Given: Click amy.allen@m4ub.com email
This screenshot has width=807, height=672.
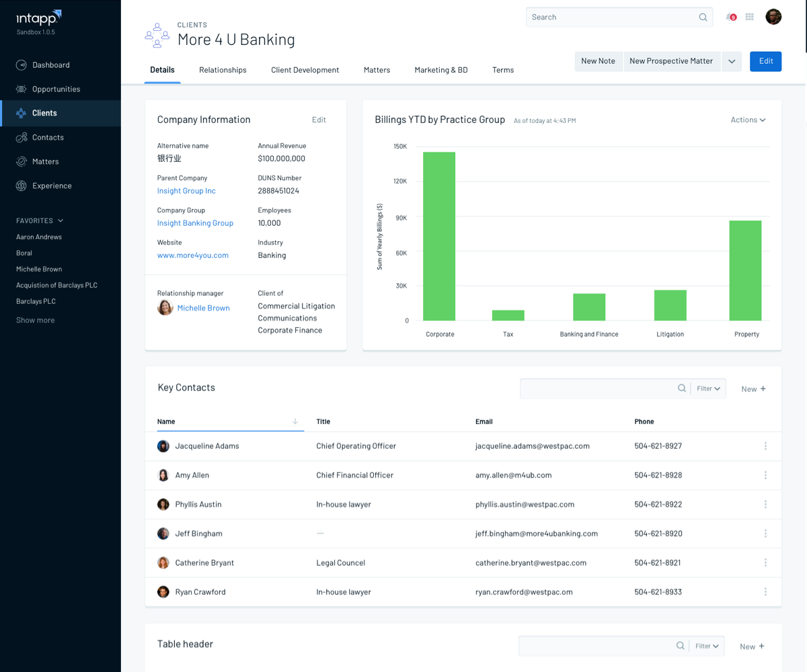Looking at the screenshot, I should 513,475.
